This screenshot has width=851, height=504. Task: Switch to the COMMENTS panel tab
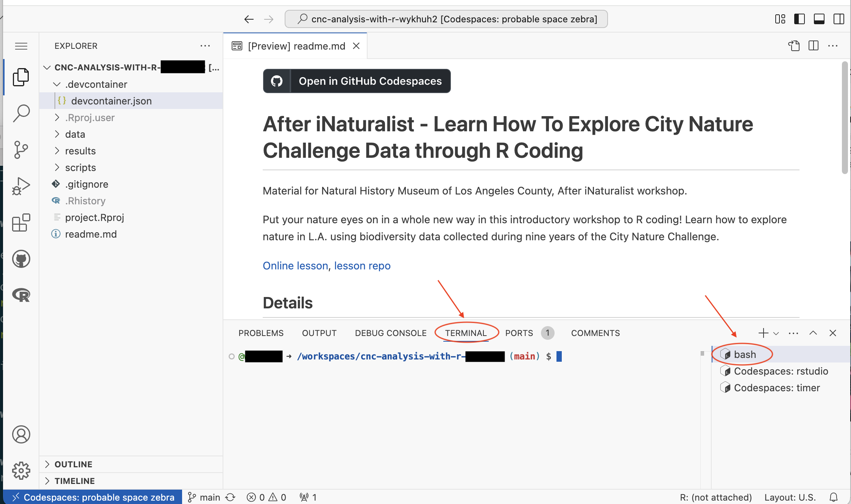pos(595,333)
